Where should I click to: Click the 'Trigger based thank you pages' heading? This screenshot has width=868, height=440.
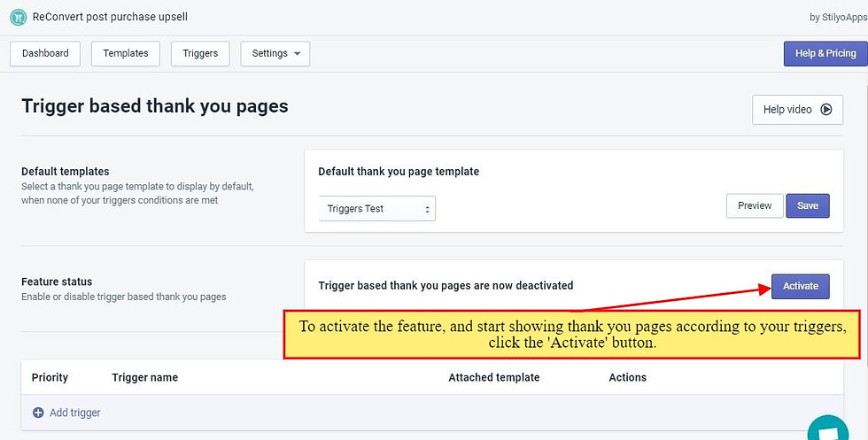(155, 106)
